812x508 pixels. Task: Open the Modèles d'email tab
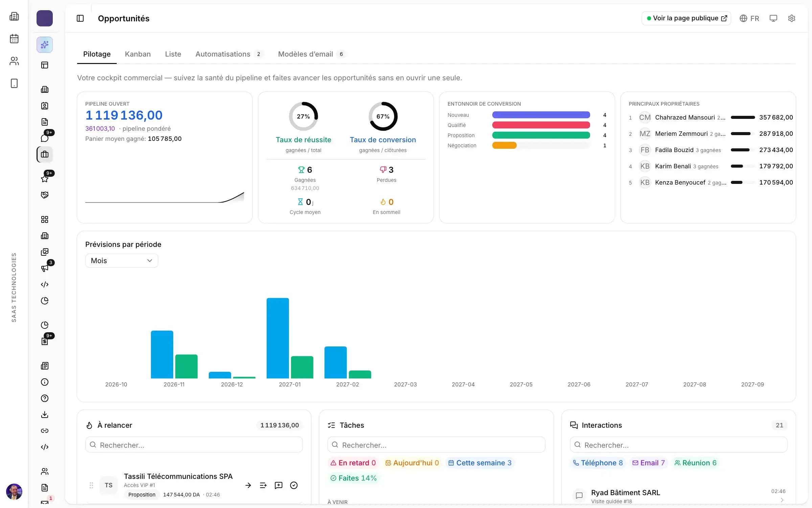(312, 54)
